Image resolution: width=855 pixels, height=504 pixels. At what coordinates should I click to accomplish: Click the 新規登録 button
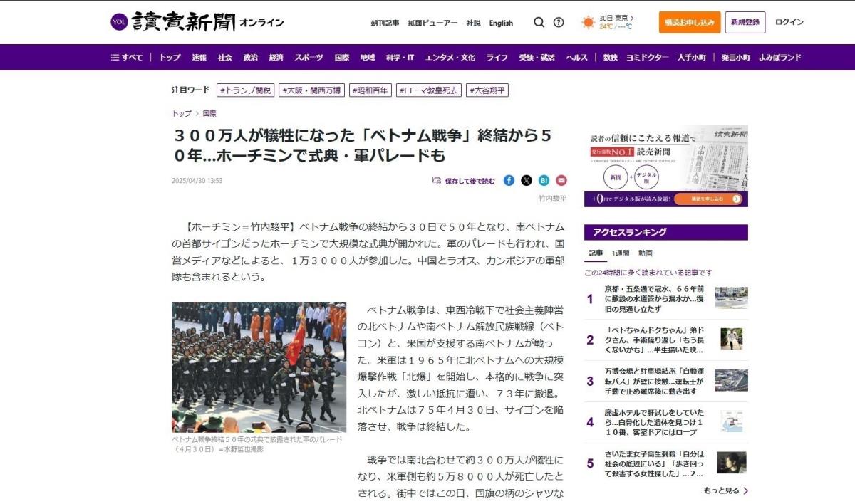tap(745, 22)
